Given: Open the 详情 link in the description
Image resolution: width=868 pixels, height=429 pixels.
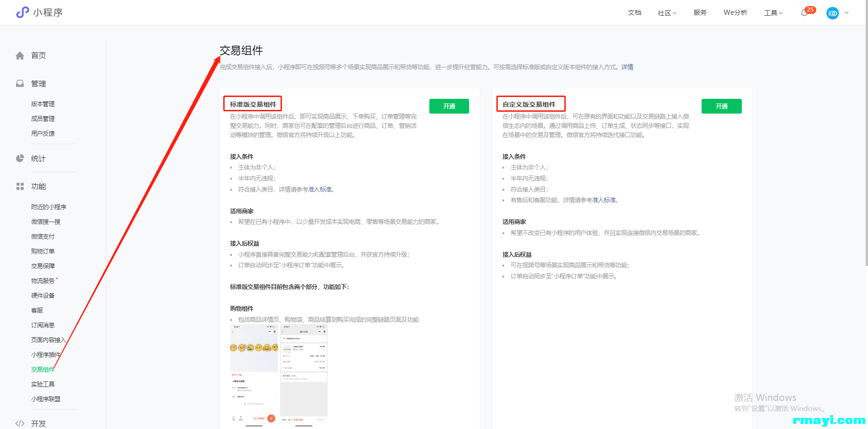Looking at the screenshot, I should pyautogui.click(x=627, y=67).
